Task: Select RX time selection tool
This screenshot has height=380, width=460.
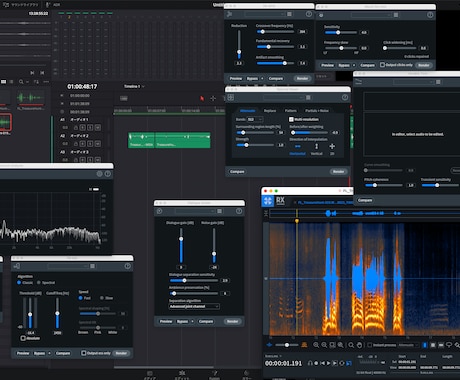Action: pyautogui.click(x=425, y=345)
